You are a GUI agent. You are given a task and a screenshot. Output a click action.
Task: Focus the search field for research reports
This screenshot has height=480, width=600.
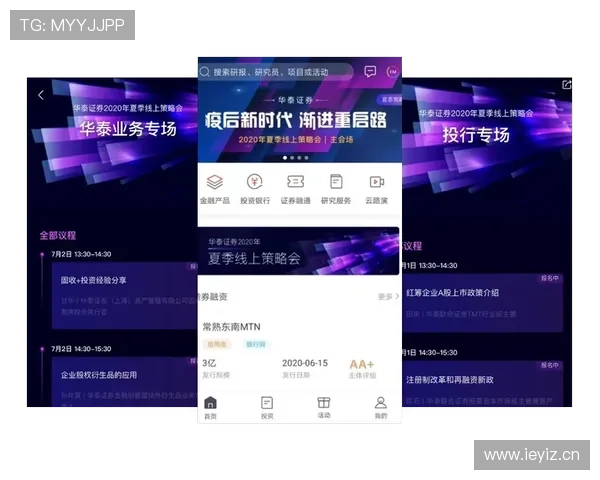[x=276, y=72]
